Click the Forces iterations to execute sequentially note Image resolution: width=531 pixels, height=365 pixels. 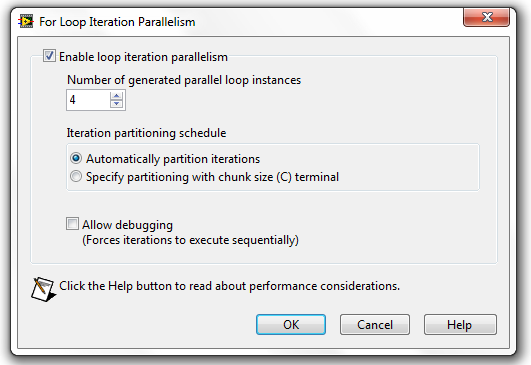click(190, 240)
